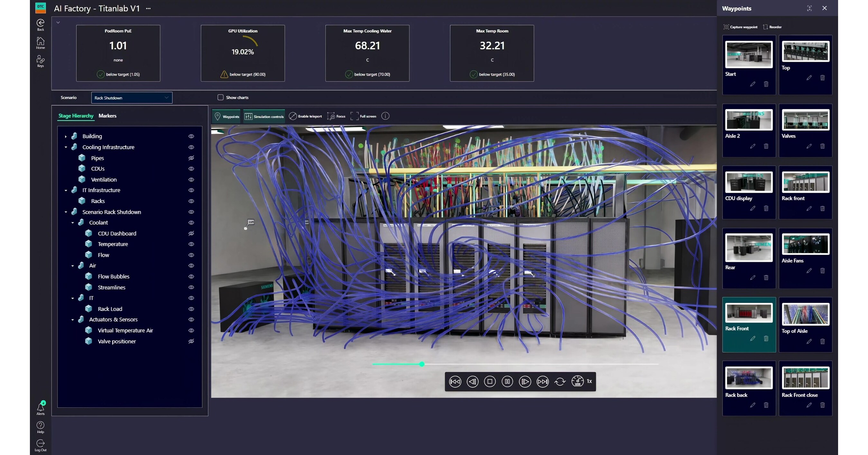This screenshot has height=455, width=868.
Task: Pause the simulation playback
Action: click(507, 381)
